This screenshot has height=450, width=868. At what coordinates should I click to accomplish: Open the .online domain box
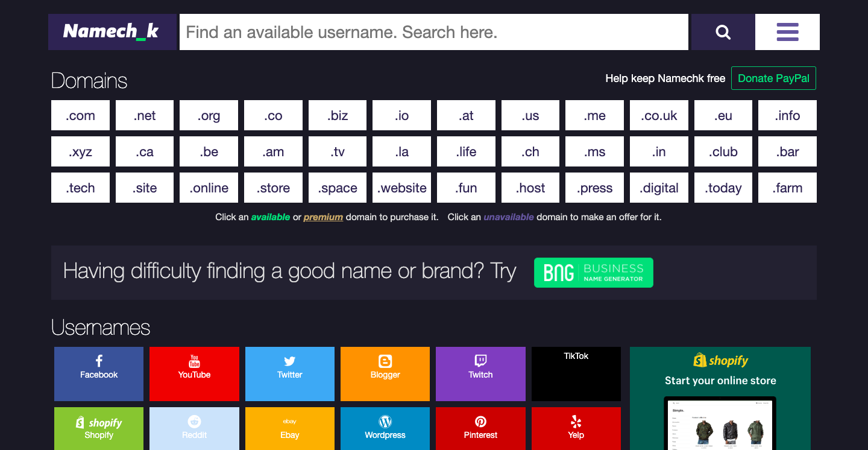click(x=209, y=188)
